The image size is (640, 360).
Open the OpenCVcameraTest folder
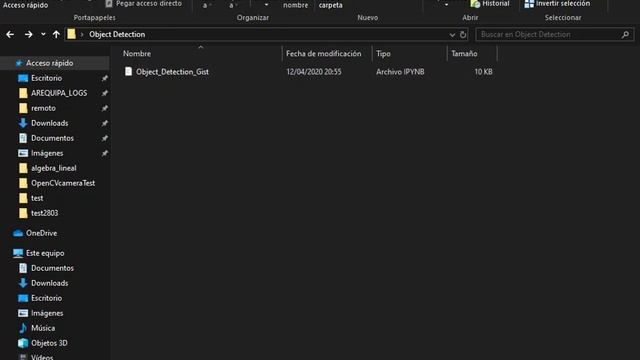[x=63, y=183]
